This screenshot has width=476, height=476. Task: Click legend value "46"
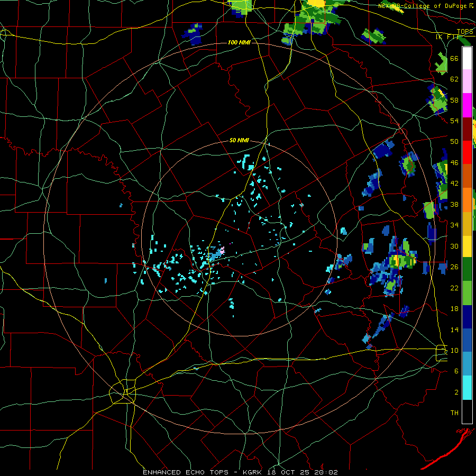click(x=454, y=163)
